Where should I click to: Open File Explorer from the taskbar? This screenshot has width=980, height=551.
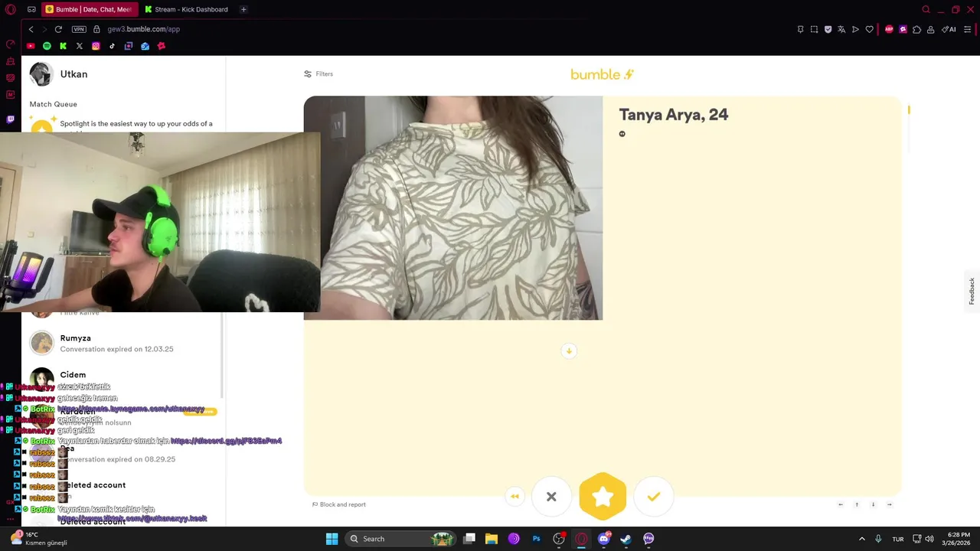pyautogui.click(x=492, y=539)
